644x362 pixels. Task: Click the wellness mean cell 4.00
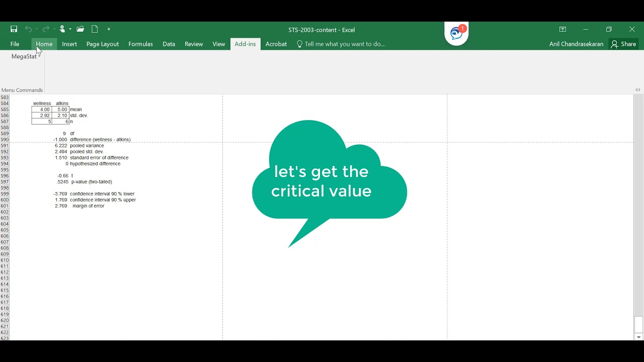click(42, 109)
